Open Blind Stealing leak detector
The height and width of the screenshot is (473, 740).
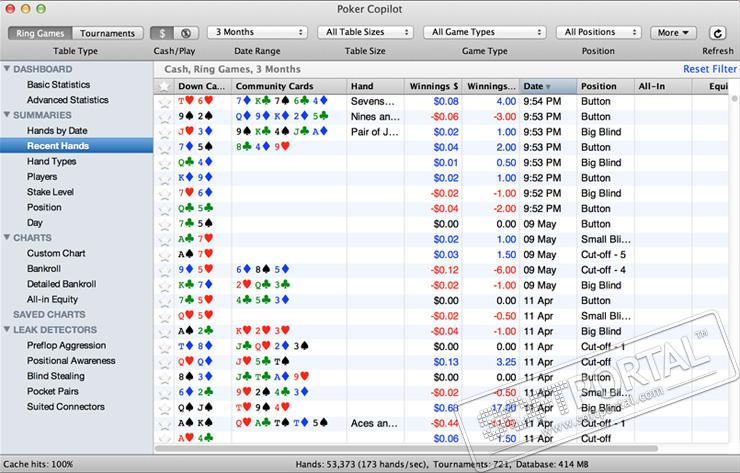pos(56,376)
